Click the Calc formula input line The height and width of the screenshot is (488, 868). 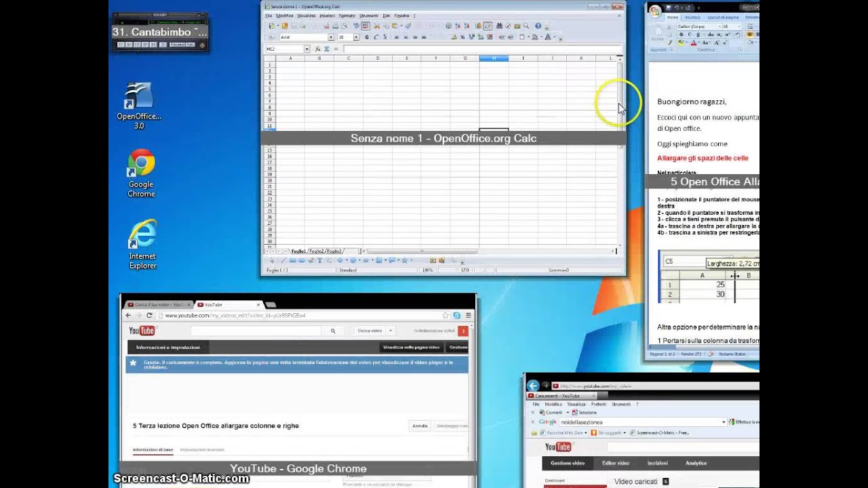coord(481,49)
